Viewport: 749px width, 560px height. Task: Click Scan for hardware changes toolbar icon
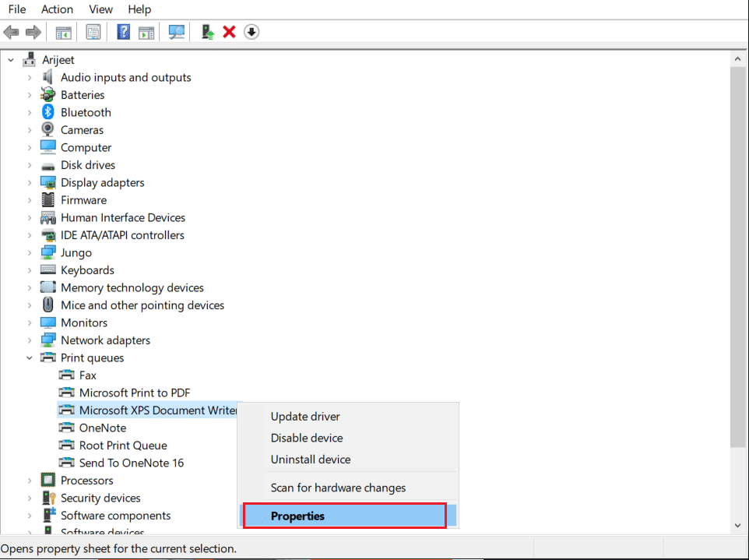click(176, 33)
